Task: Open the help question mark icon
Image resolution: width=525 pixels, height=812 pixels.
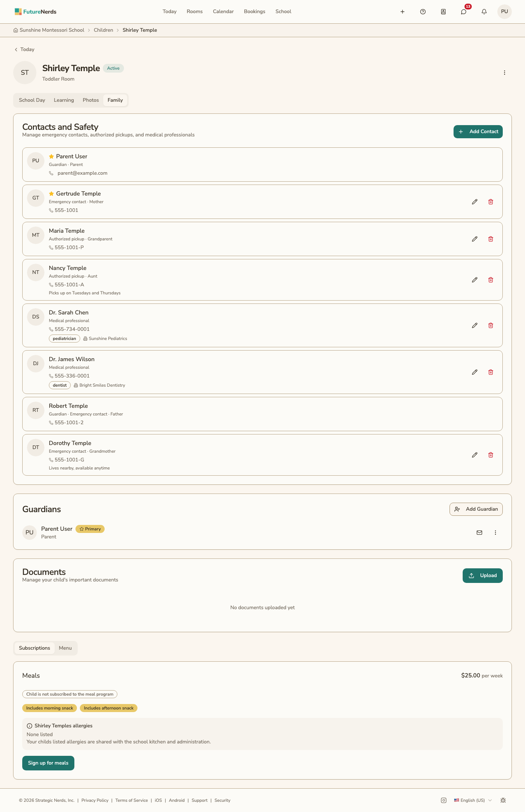Action: point(423,12)
